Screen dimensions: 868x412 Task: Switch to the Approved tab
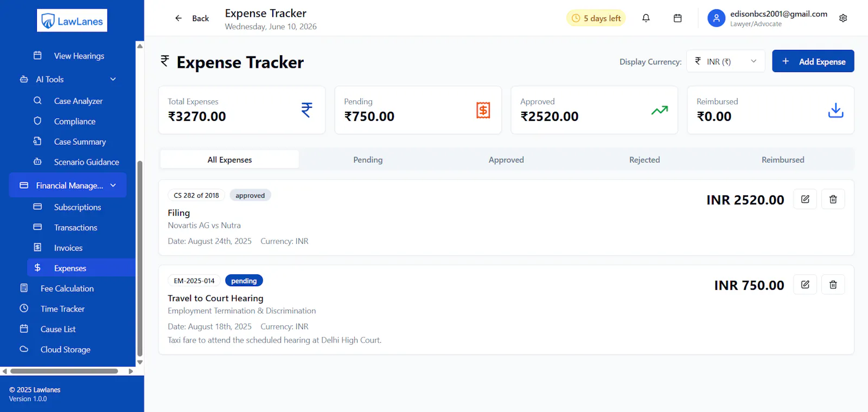coord(506,159)
